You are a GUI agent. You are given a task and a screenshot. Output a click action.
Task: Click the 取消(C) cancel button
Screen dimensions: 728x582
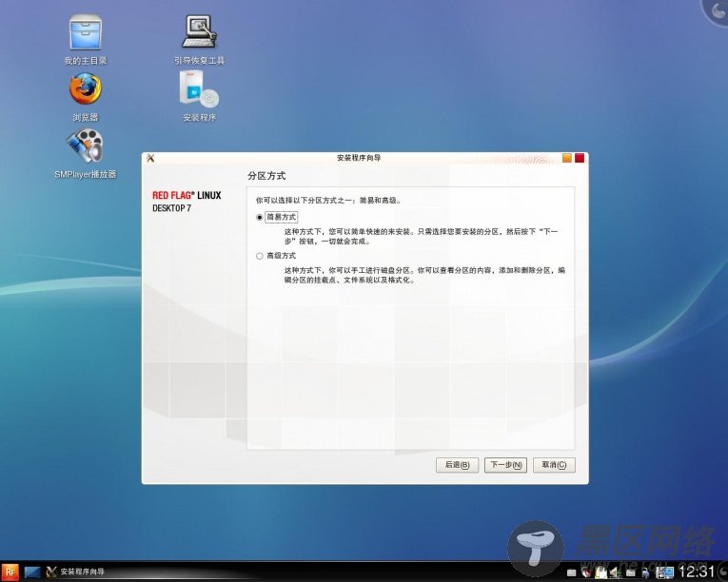[554, 465]
